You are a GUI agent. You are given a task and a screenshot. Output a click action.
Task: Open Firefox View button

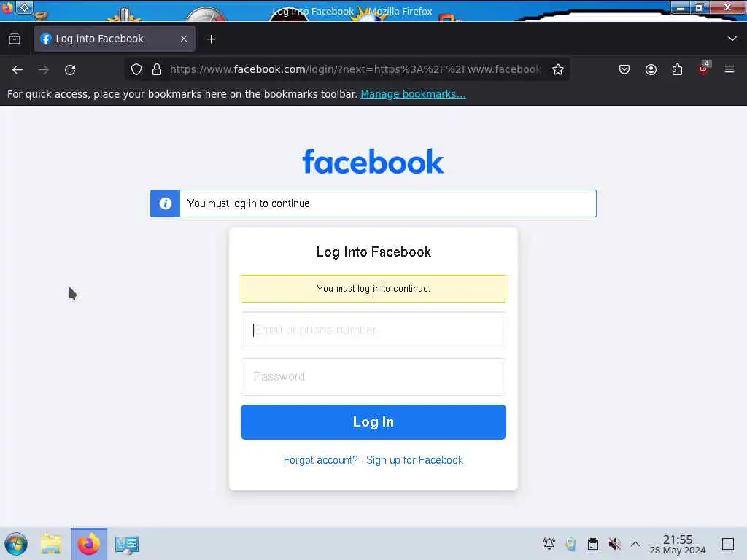pos(15,39)
